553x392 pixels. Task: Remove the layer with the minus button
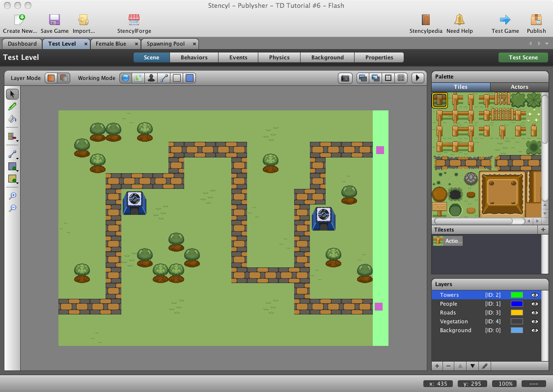pyautogui.click(x=448, y=366)
